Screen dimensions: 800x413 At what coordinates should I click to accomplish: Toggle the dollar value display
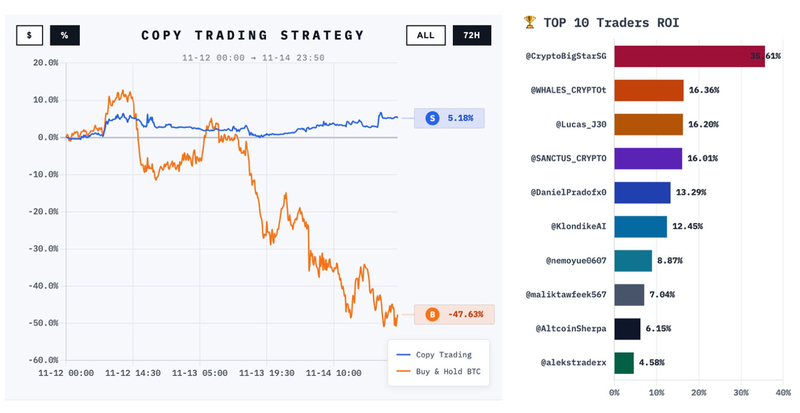(28, 36)
